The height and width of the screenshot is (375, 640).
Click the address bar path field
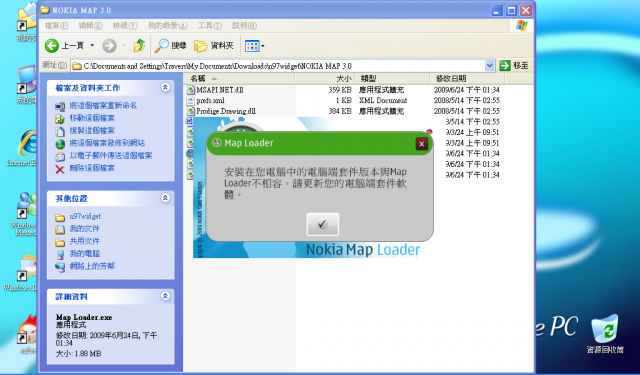click(x=282, y=66)
